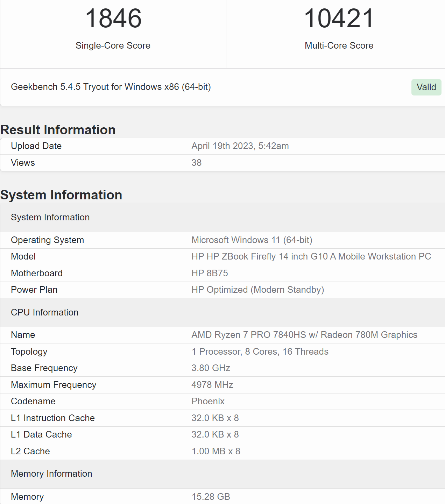Click the HP 8B75 motherboard value
445x504 pixels.
pyautogui.click(x=210, y=273)
